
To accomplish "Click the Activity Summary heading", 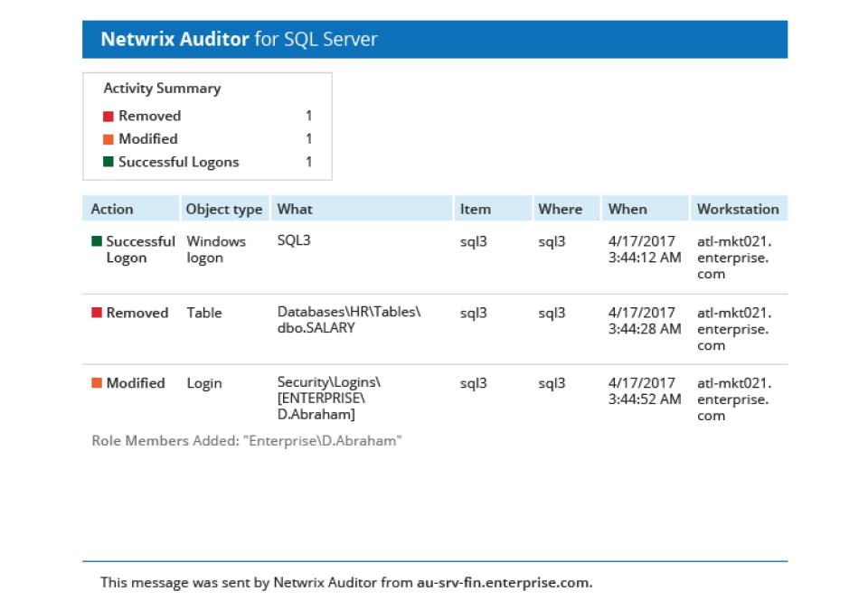I will [162, 89].
